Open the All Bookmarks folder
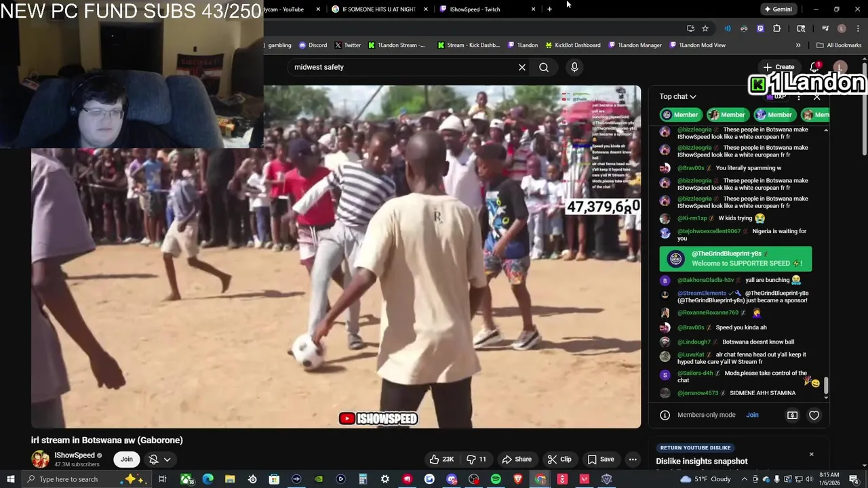This screenshot has width=868, height=488. (839, 45)
